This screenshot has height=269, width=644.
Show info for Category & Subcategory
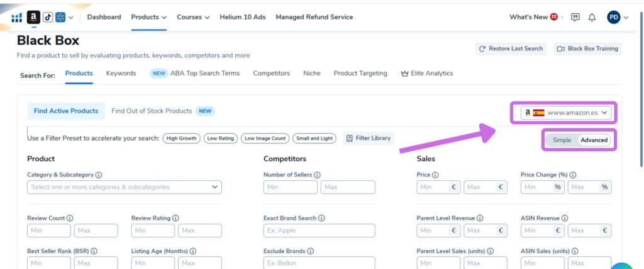click(99, 175)
